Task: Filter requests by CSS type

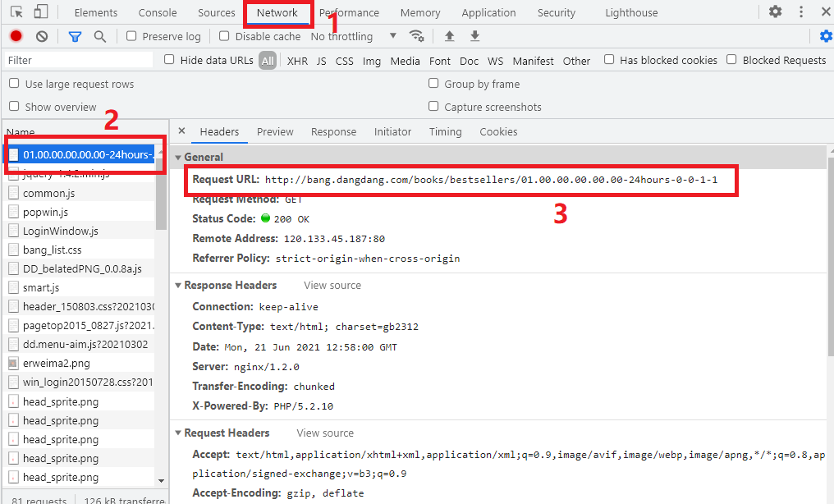Action: tap(344, 61)
